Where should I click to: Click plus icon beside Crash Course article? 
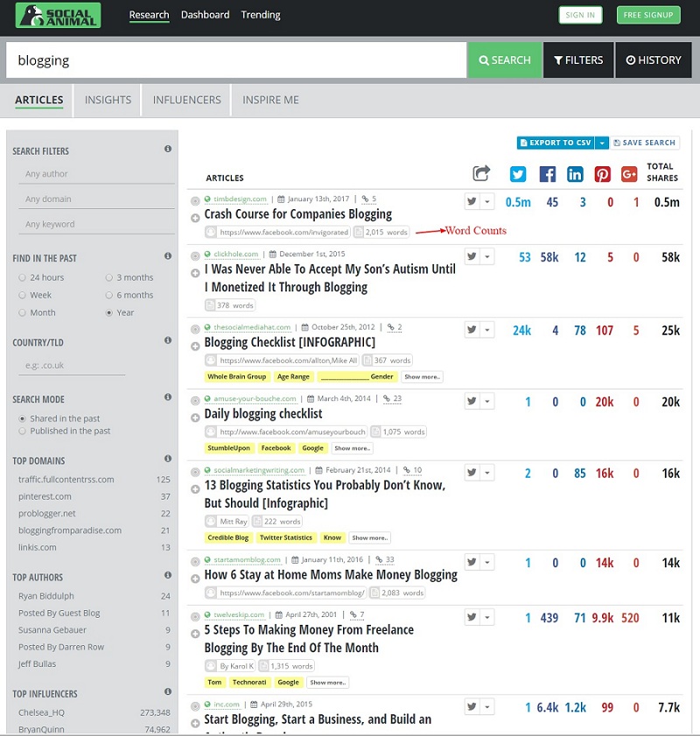(x=195, y=218)
